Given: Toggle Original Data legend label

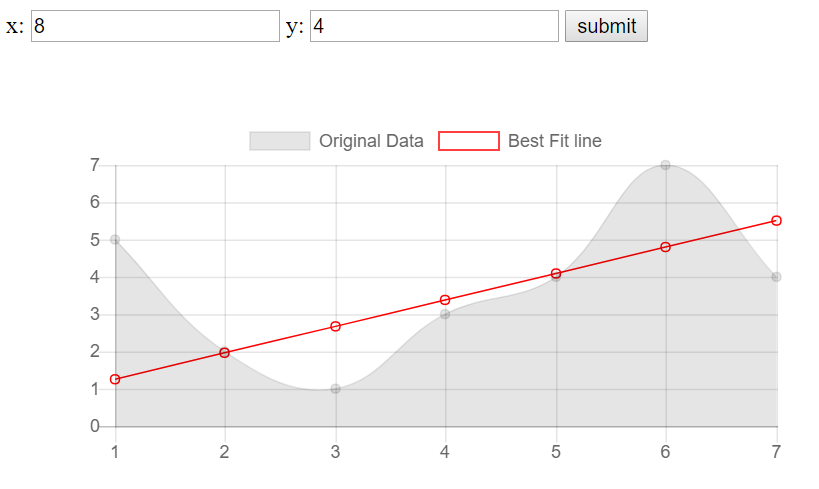Looking at the screenshot, I should coord(371,141).
